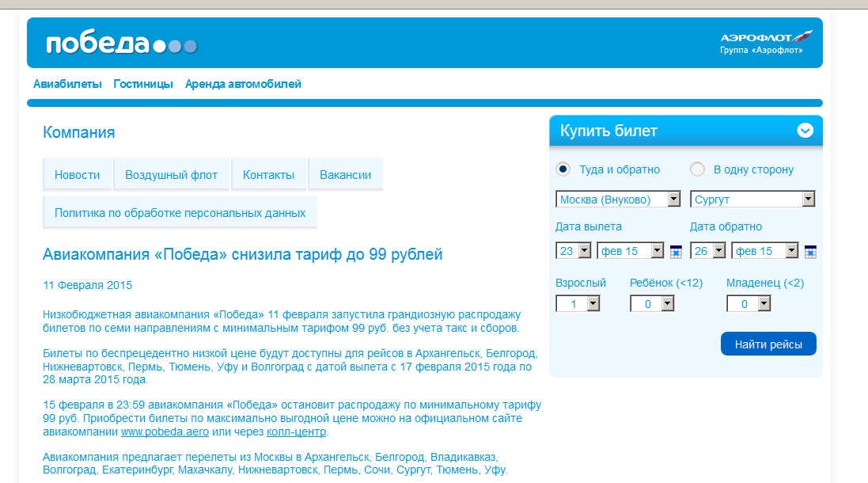Select the Туда и обратно radio option
This screenshot has width=868, height=483.
563,169
